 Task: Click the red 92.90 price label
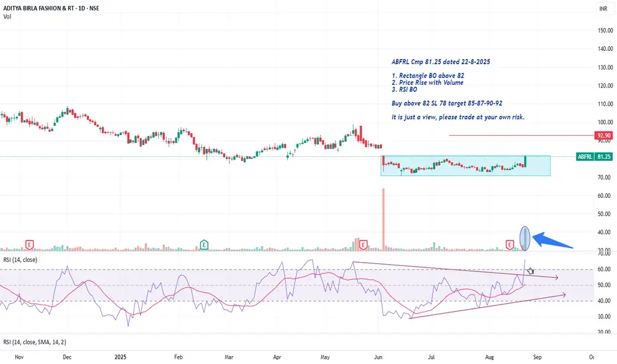click(604, 136)
